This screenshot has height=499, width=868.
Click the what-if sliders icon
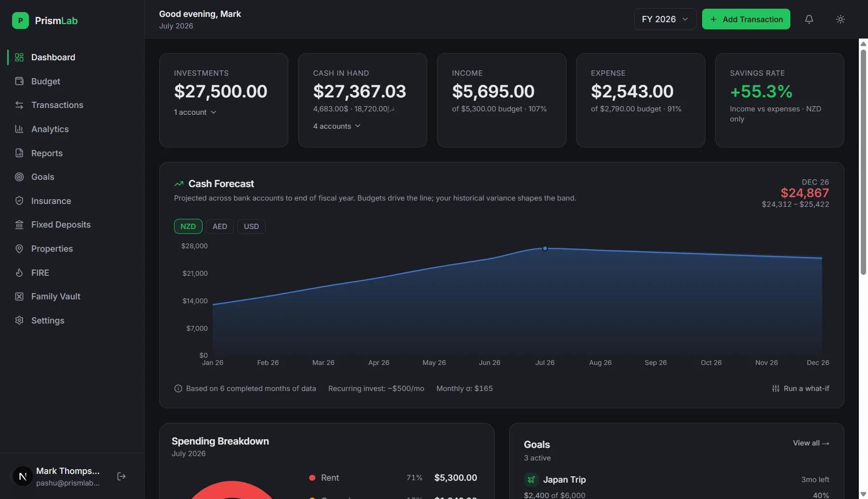(775, 389)
